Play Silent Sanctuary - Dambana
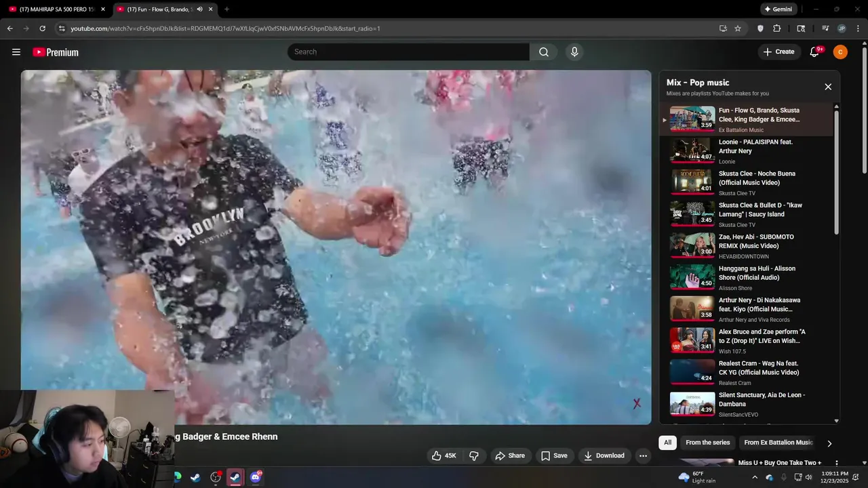Image resolution: width=868 pixels, height=488 pixels. click(x=746, y=405)
